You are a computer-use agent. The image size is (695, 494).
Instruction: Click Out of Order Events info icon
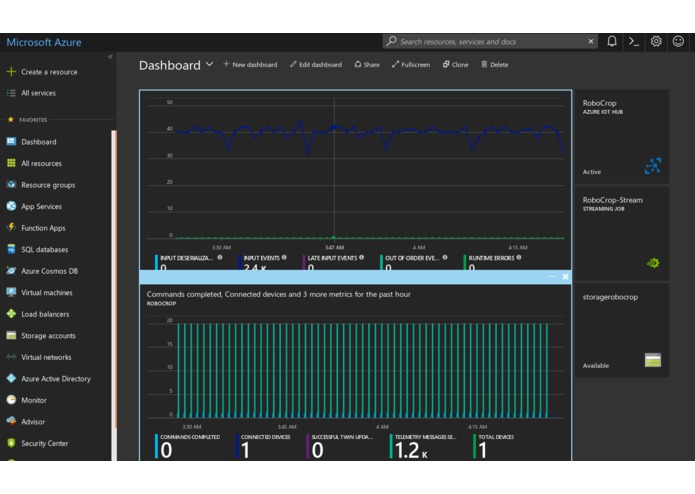pyautogui.click(x=445, y=257)
